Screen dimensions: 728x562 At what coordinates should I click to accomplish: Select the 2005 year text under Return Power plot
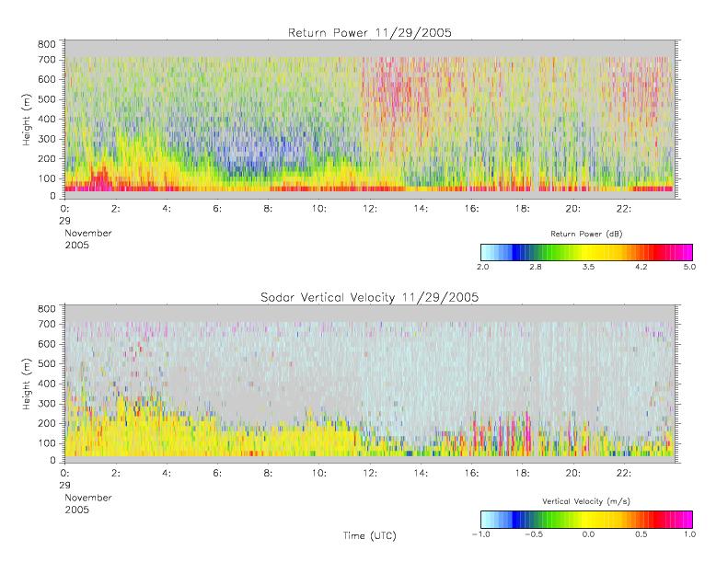(x=76, y=245)
